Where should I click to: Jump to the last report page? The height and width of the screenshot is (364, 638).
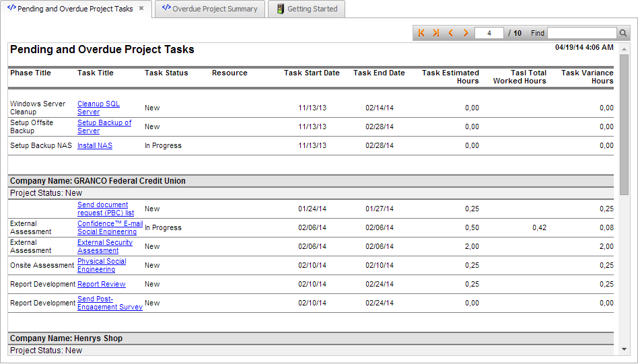click(x=436, y=33)
